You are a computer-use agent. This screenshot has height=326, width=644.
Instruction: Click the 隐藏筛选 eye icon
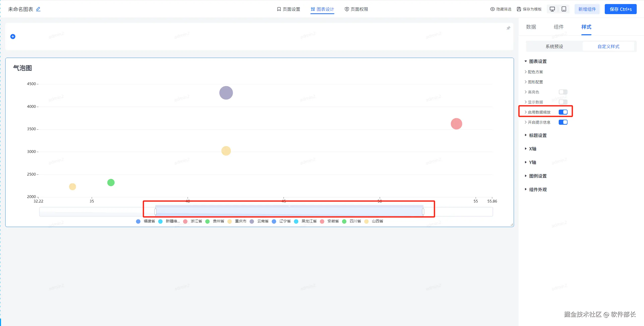(x=492, y=9)
